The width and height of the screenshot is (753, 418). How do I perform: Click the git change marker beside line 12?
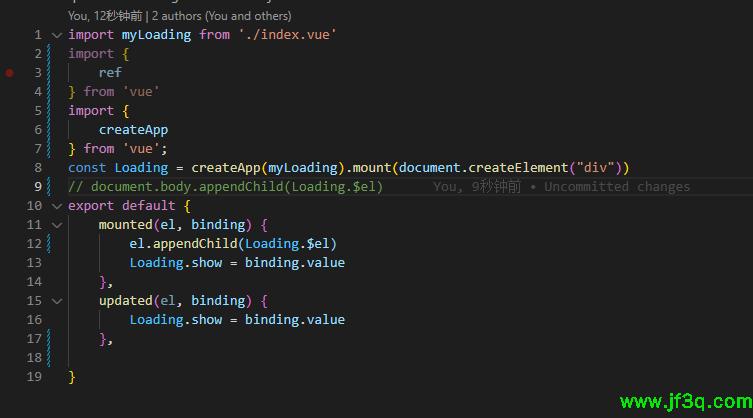(x=49, y=244)
